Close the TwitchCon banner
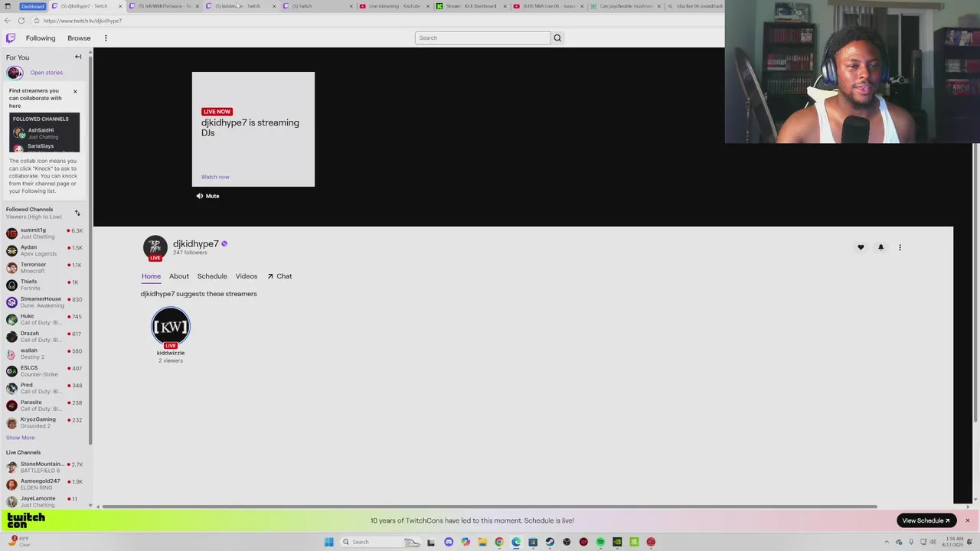Viewport: 980px width, 551px height. [967, 520]
